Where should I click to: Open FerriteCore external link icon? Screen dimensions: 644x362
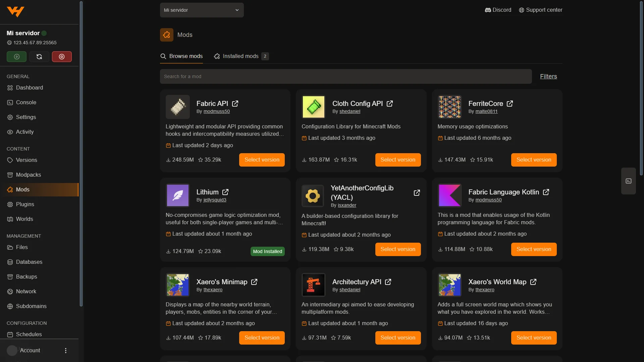click(510, 104)
